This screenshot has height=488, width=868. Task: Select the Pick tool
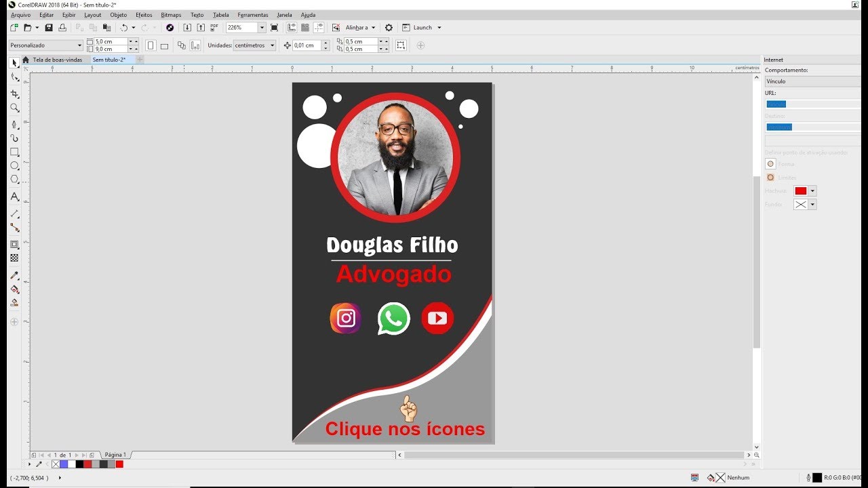(14, 63)
